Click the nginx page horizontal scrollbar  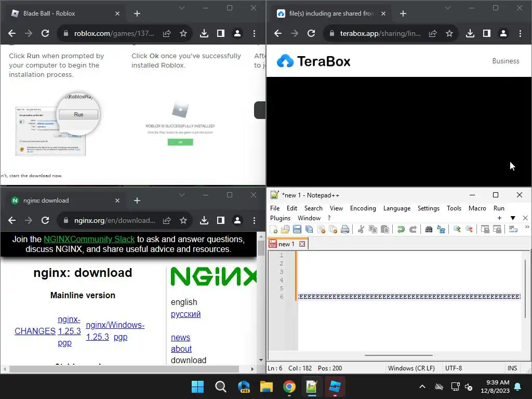point(124,369)
